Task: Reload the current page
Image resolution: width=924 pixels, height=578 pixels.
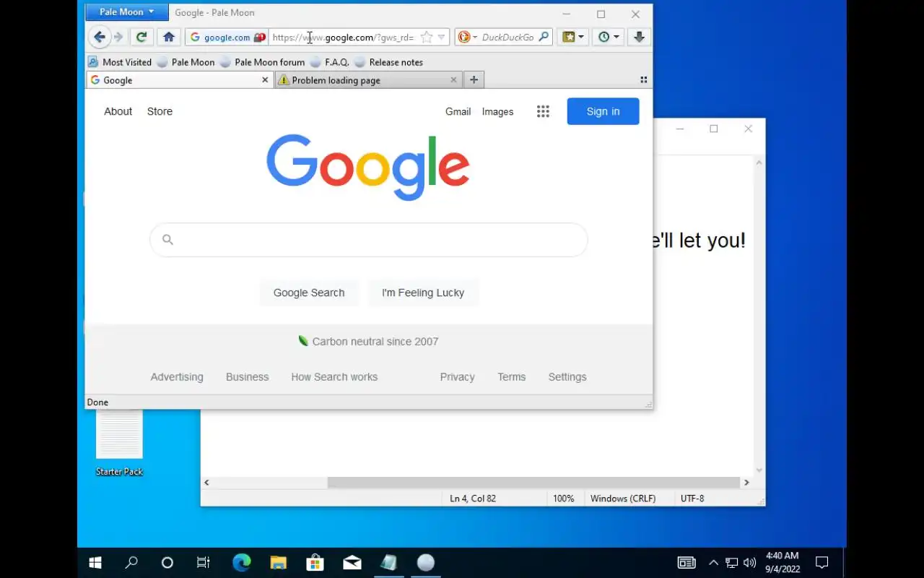Action: (x=141, y=38)
